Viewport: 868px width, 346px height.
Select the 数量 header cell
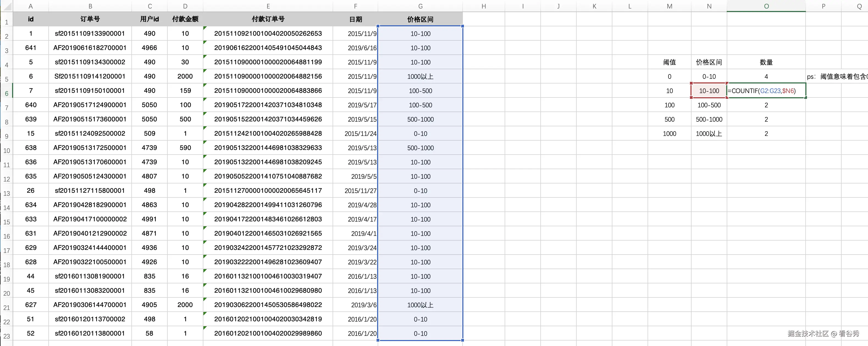point(766,62)
